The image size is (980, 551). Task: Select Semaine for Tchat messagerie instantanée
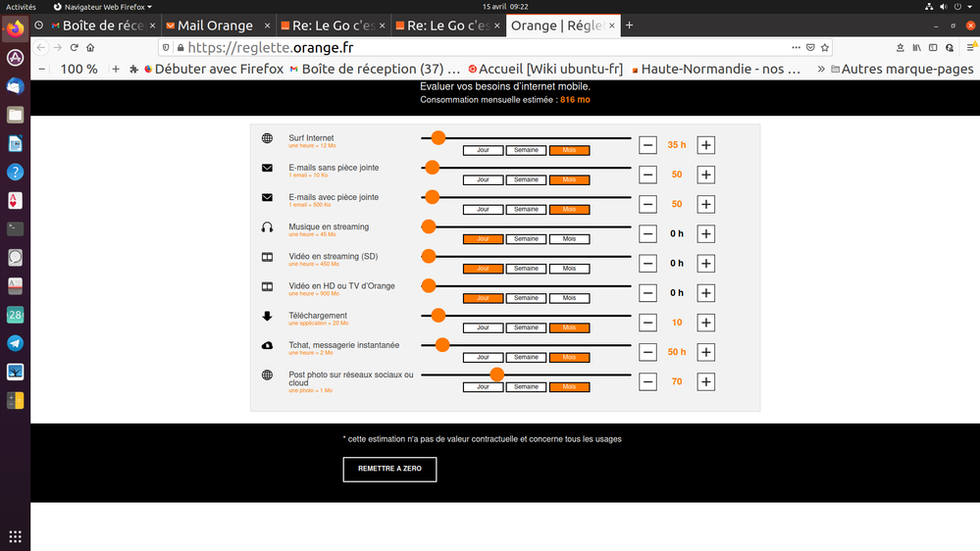coord(526,357)
